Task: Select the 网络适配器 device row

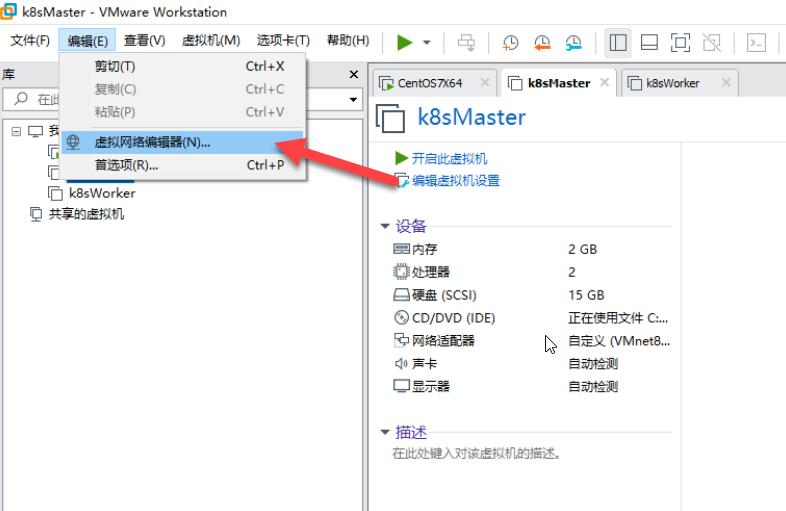Action: point(531,341)
